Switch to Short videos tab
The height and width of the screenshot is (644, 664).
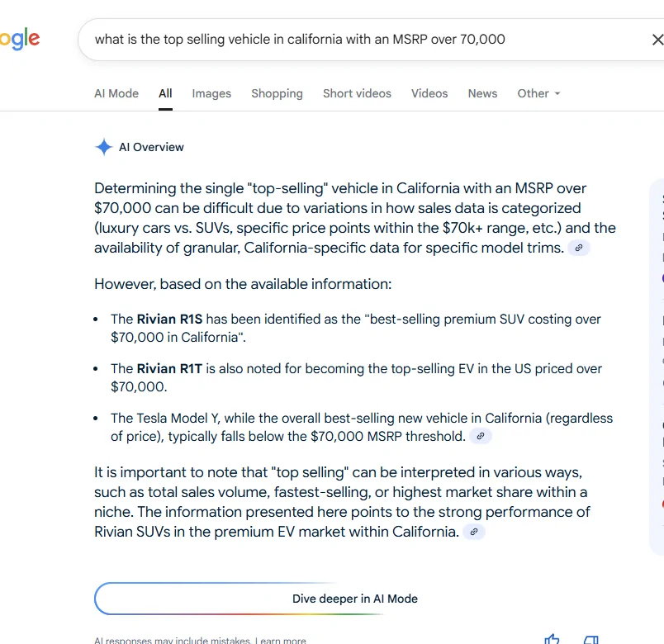(357, 93)
